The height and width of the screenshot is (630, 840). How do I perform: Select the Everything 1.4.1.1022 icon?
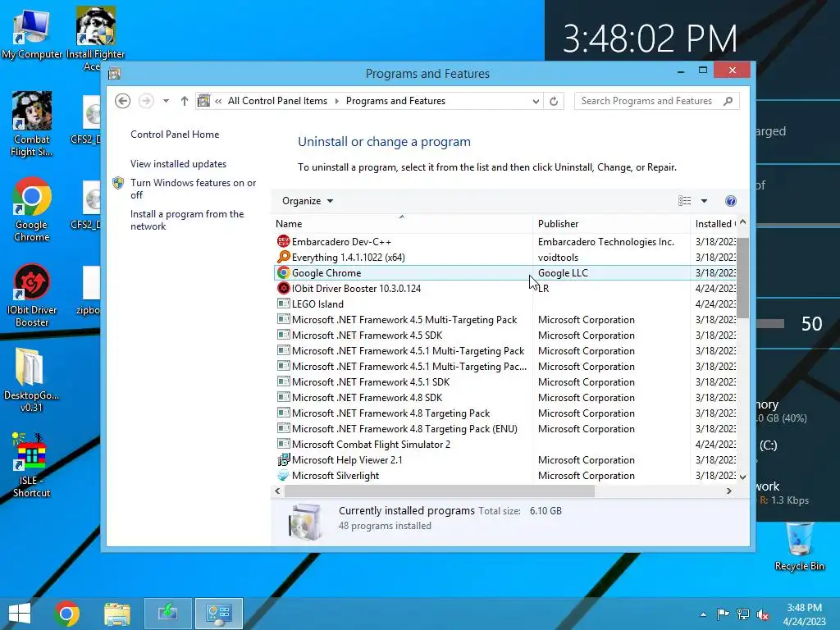pyautogui.click(x=283, y=257)
